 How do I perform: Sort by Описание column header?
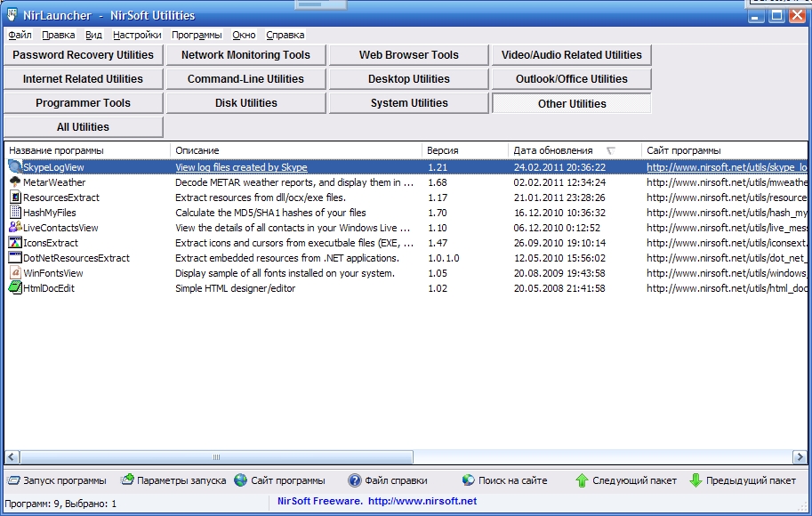tap(296, 150)
